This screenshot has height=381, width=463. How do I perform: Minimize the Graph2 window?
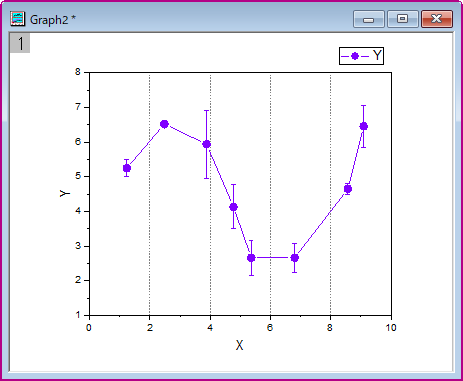click(x=369, y=19)
